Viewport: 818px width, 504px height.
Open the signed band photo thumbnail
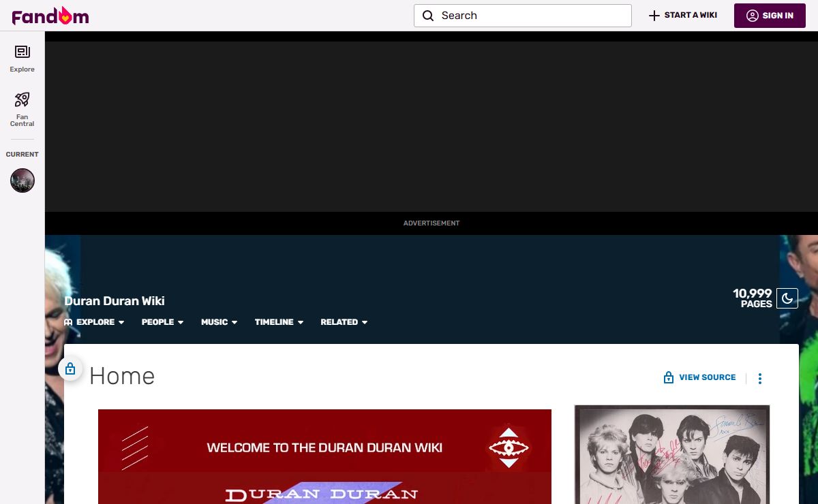click(x=672, y=454)
